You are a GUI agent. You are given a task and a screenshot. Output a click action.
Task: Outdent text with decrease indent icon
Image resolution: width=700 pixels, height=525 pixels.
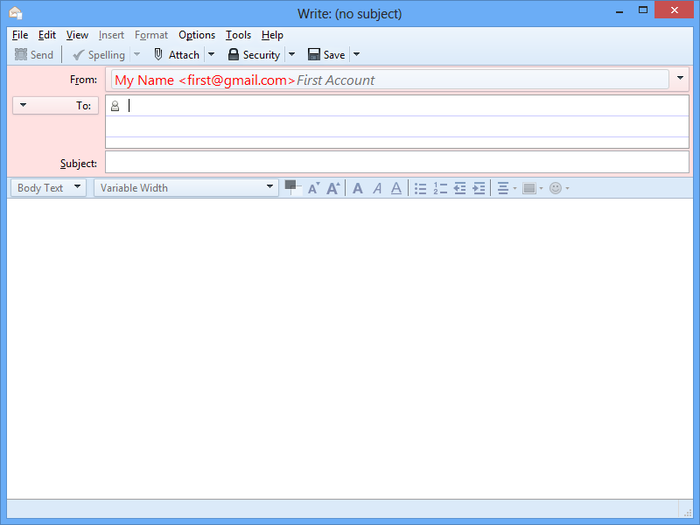(459, 188)
